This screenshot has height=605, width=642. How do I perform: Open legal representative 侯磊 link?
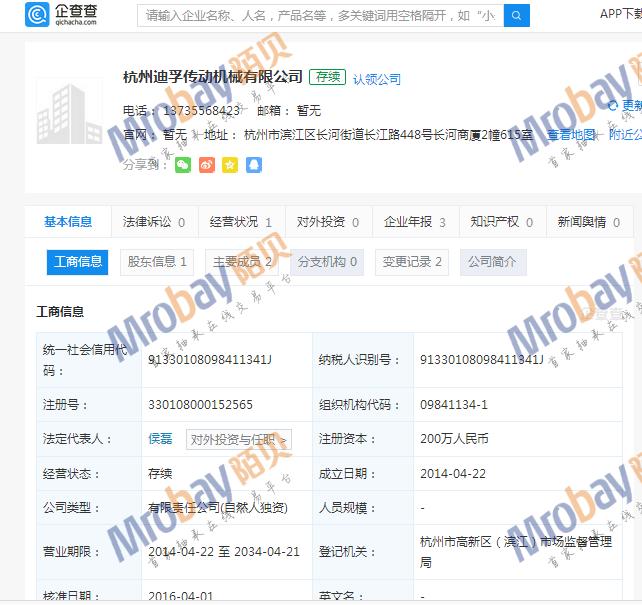[x=160, y=439]
